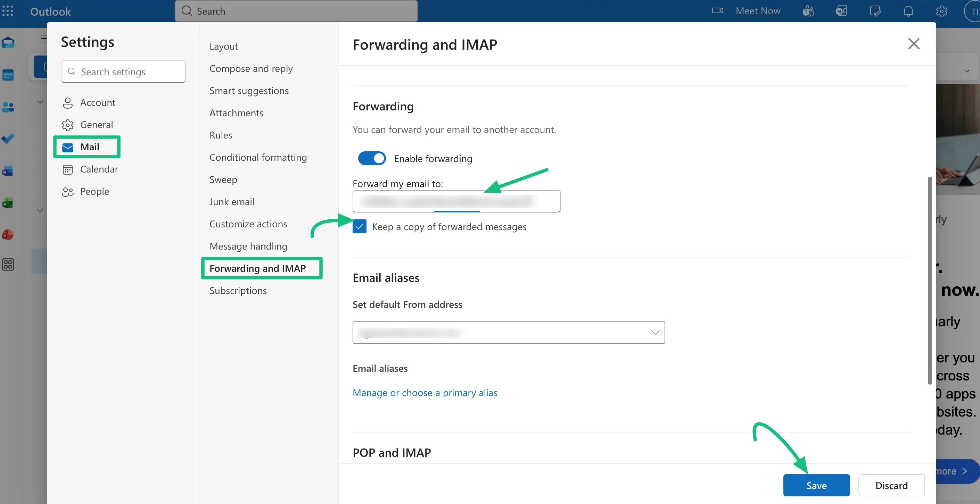Launch Word from the sidebar

(x=8, y=171)
